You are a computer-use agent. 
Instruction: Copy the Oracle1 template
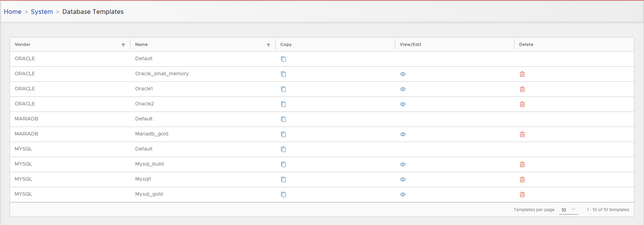[x=283, y=89]
